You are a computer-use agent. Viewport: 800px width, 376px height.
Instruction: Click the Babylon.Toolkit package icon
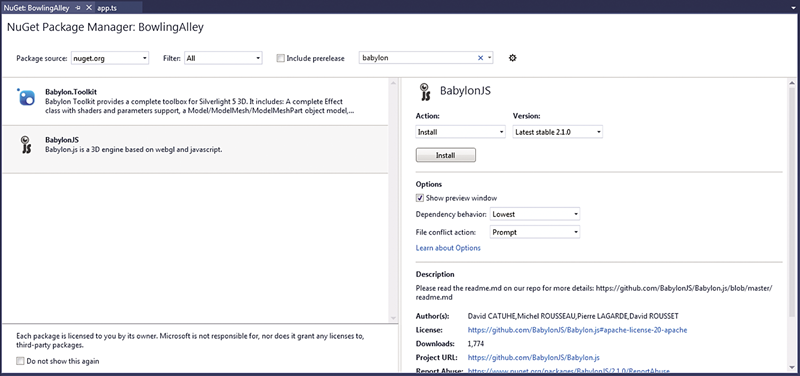coord(26,97)
